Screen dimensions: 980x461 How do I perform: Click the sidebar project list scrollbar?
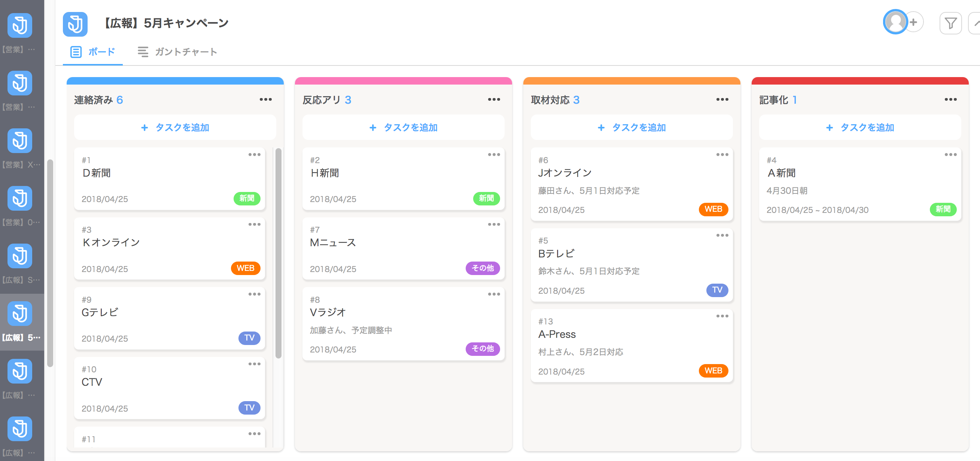pos(50,263)
